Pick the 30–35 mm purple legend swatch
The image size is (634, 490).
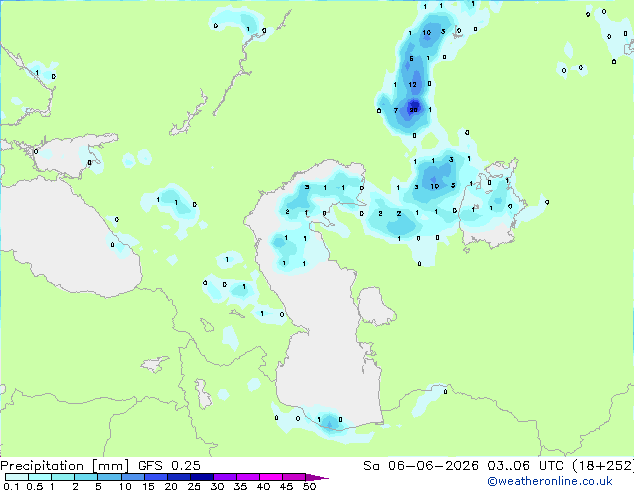[x=225, y=477]
